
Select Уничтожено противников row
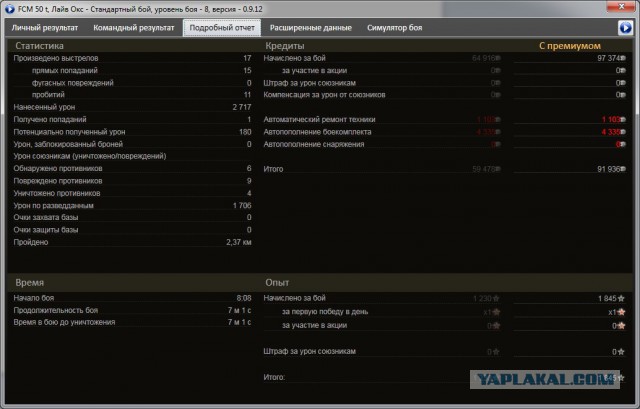(132, 193)
